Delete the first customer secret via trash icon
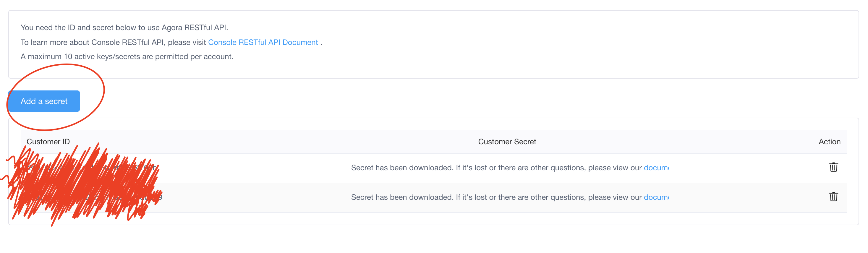The width and height of the screenshot is (868, 253). click(x=833, y=167)
